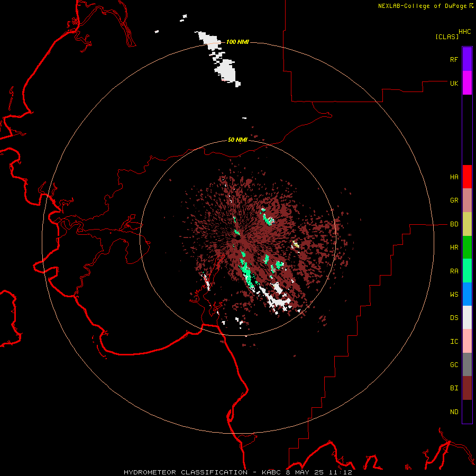The image size is (476, 476).
Task: Click the 50 NMI range ring label
Action: pyautogui.click(x=237, y=140)
